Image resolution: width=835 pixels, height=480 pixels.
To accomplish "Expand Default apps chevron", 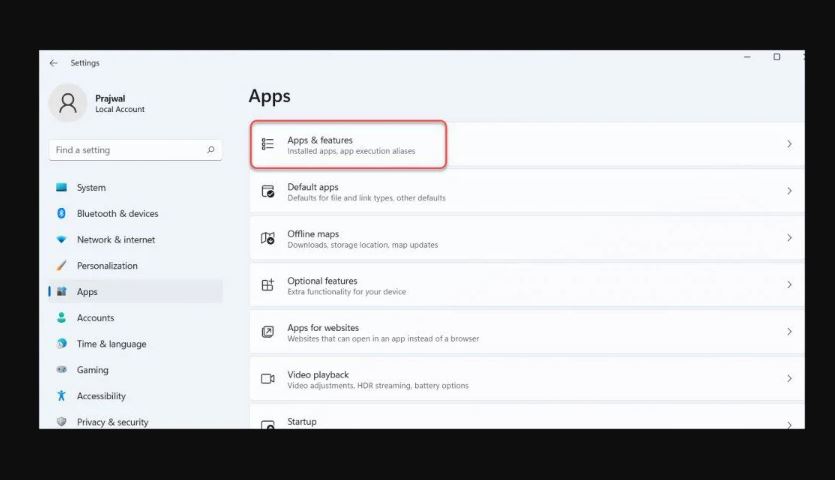I will (x=789, y=191).
